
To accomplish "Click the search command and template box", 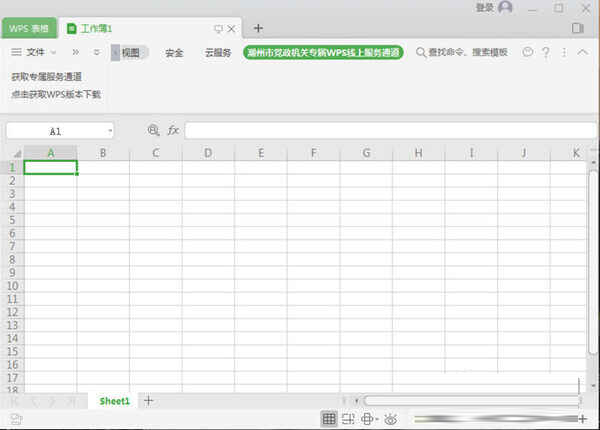I will click(x=462, y=52).
